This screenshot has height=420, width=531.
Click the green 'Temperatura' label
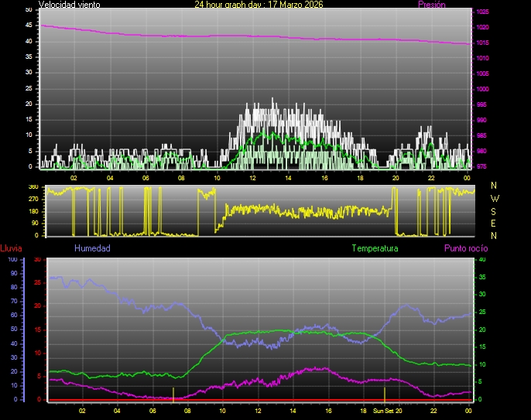(375, 248)
